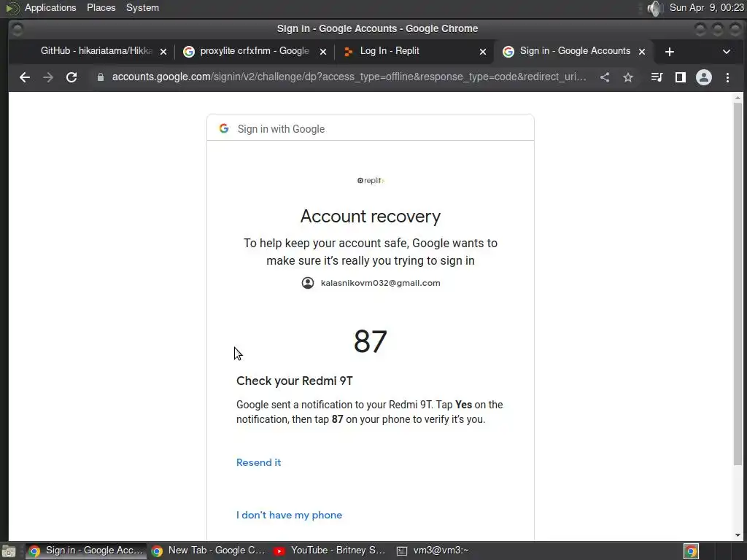Select Sign in Google Acc taskbar window

pos(86,551)
